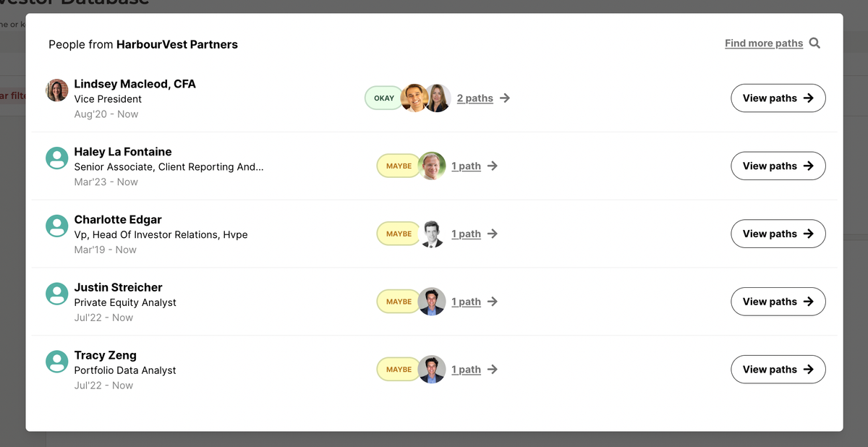View paths for Tracy Zeng

pyautogui.click(x=778, y=370)
